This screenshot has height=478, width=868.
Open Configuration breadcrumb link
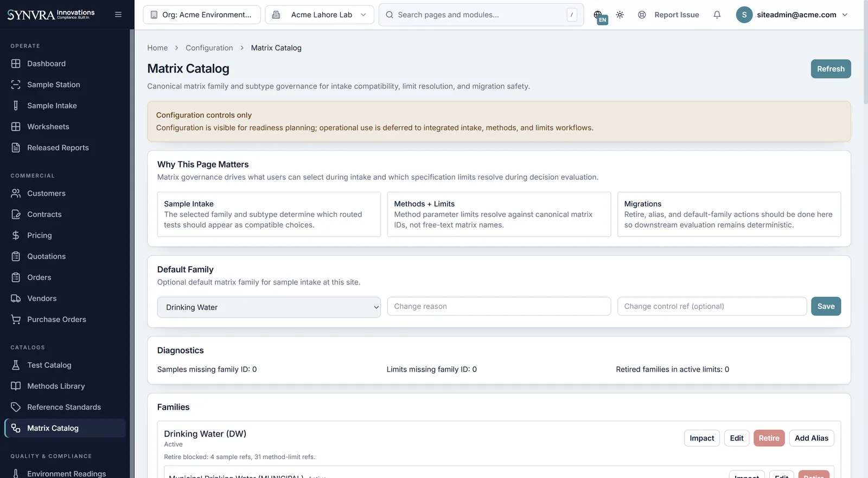(x=209, y=48)
